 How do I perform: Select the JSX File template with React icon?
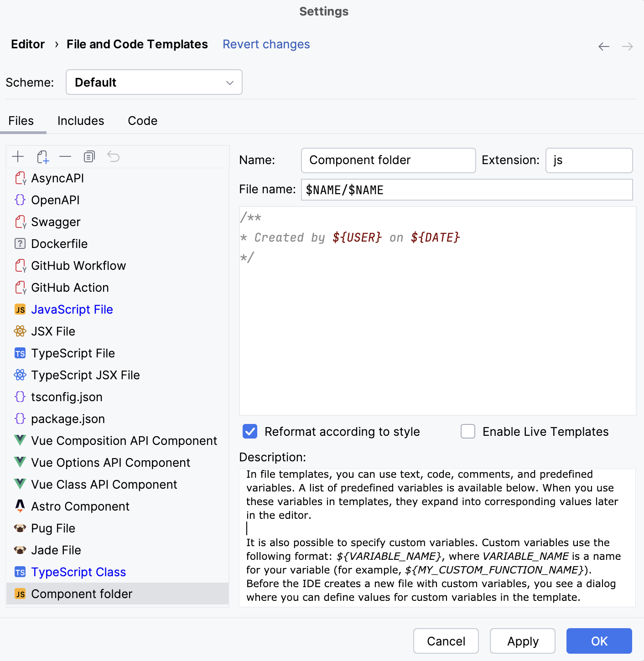point(53,331)
